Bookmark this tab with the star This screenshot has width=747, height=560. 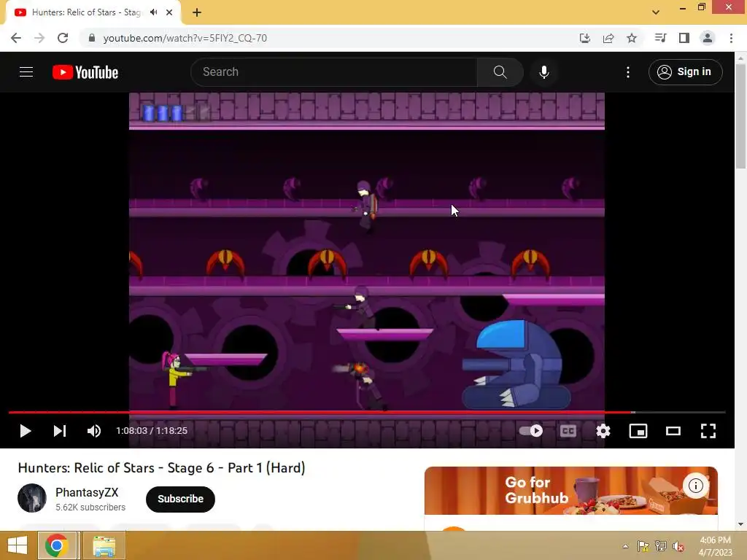click(632, 38)
